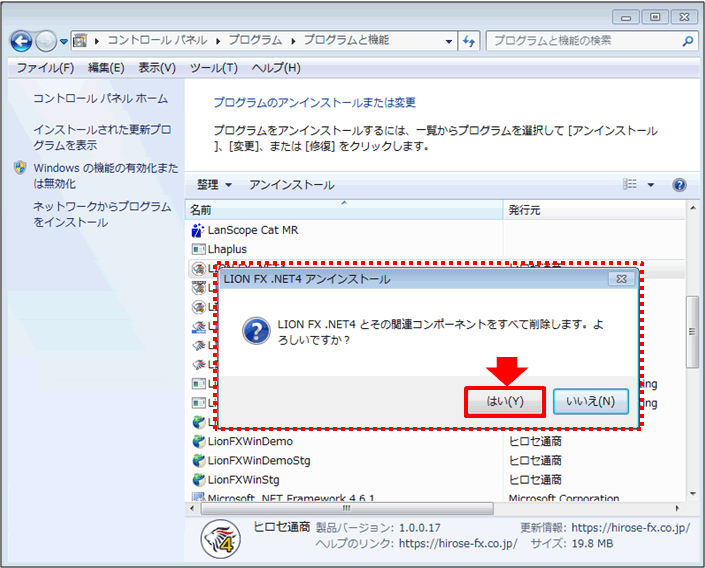Confirm uninstall with はい(Y) button
The height and width of the screenshot is (568, 705).
click(x=505, y=402)
